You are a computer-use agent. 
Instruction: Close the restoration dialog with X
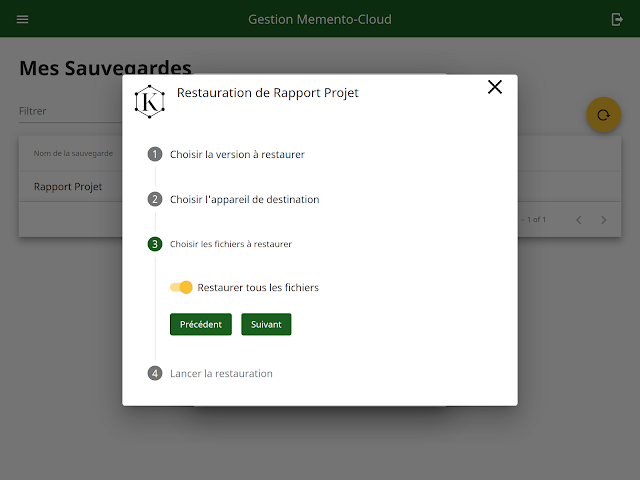point(495,87)
